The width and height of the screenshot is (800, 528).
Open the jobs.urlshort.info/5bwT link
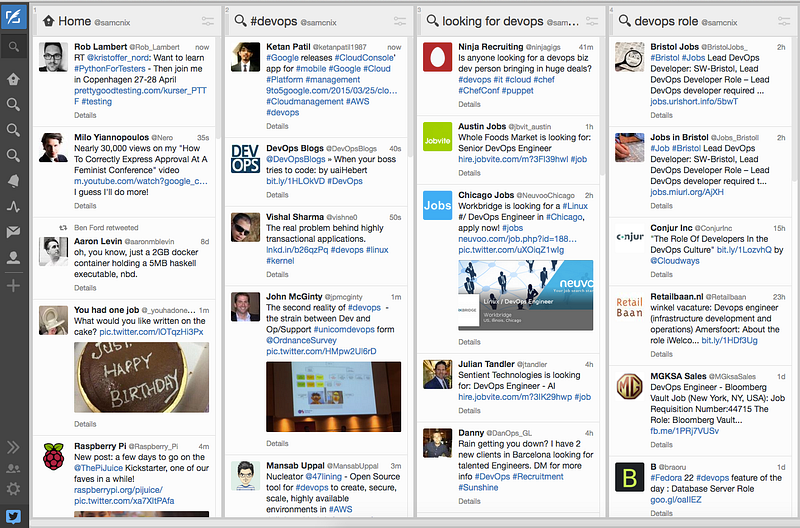694,102
